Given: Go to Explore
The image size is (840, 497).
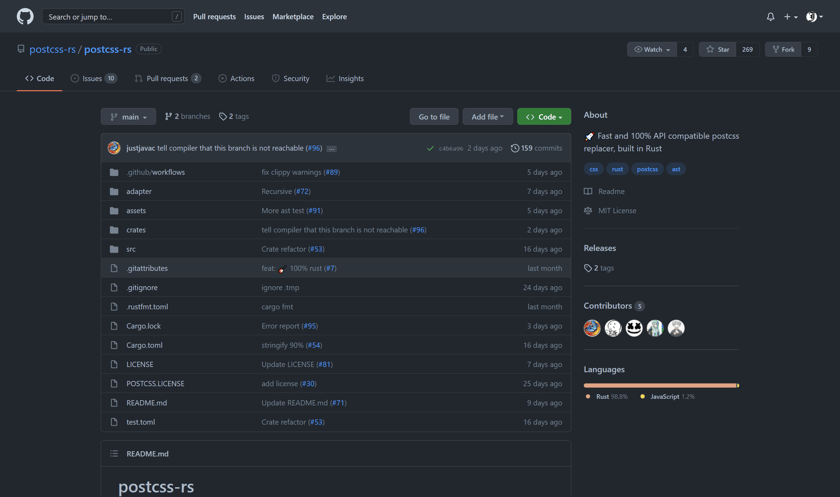Looking at the screenshot, I should [334, 17].
